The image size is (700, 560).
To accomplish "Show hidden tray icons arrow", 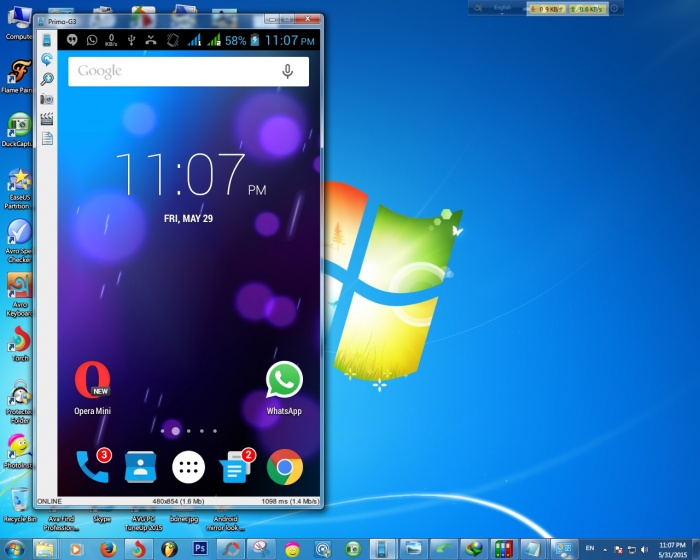I will [x=605, y=549].
